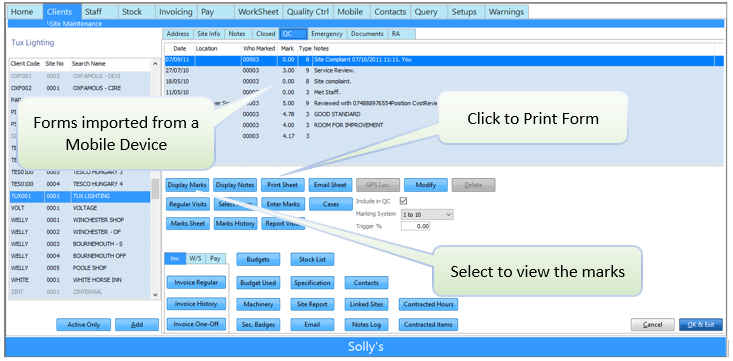The width and height of the screenshot is (733, 361).
Task: Select the Inv small tab
Action: (x=174, y=259)
